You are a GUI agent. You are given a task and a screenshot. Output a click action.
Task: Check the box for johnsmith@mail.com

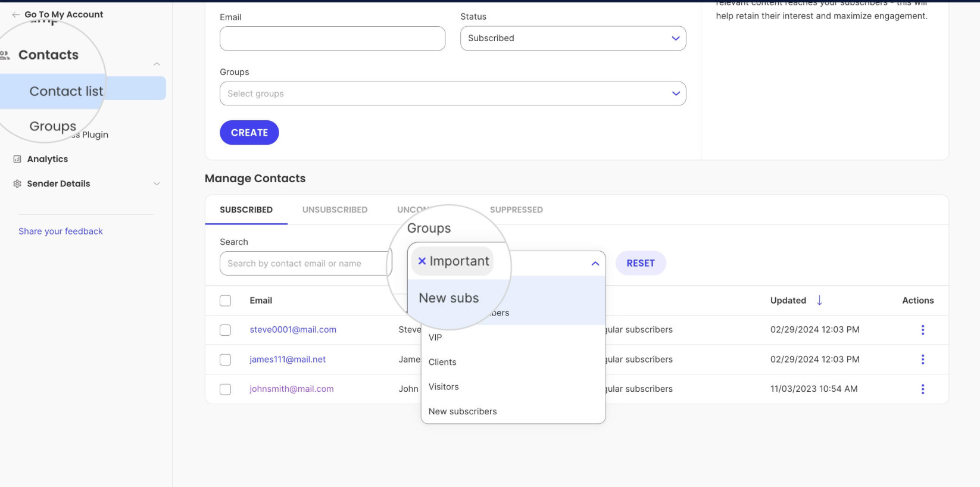[225, 389]
